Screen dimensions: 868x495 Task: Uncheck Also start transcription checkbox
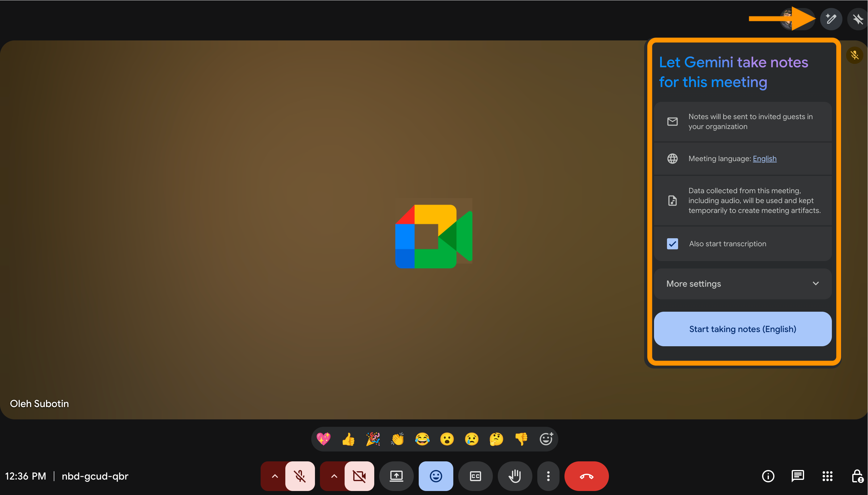[x=673, y=244]
